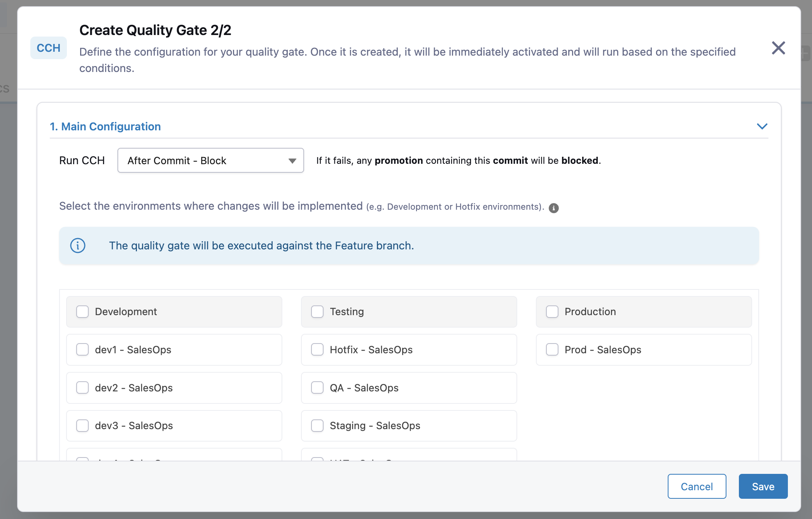
Task: Click the Cancel button
Action: (x=697, y=486)
